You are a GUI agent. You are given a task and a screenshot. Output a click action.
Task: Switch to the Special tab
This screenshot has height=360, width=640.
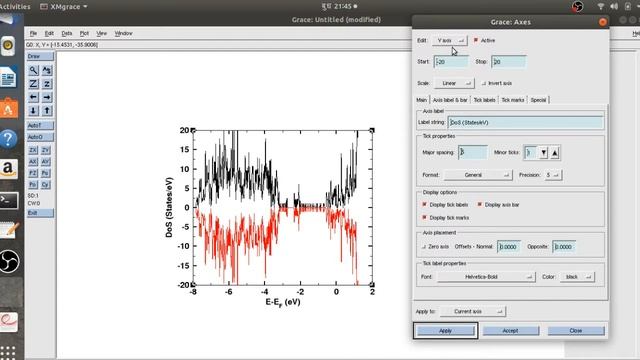[x=538, y=100]
